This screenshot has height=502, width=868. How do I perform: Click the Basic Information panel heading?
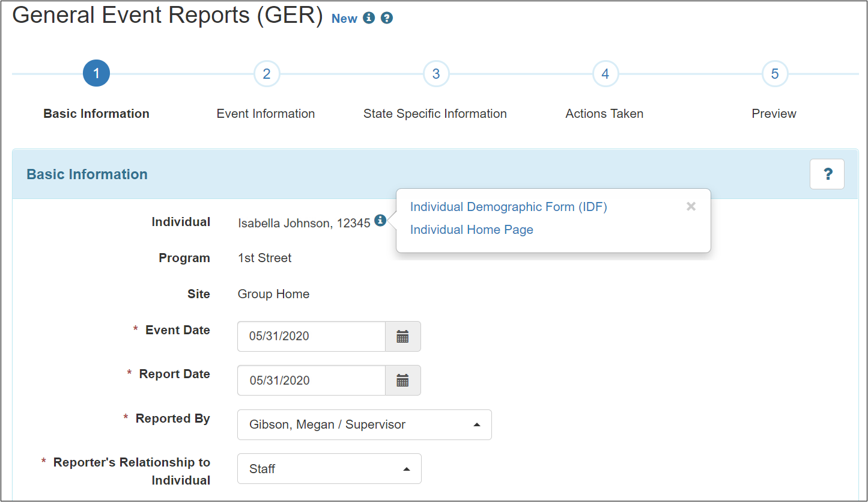click(87, 174)
